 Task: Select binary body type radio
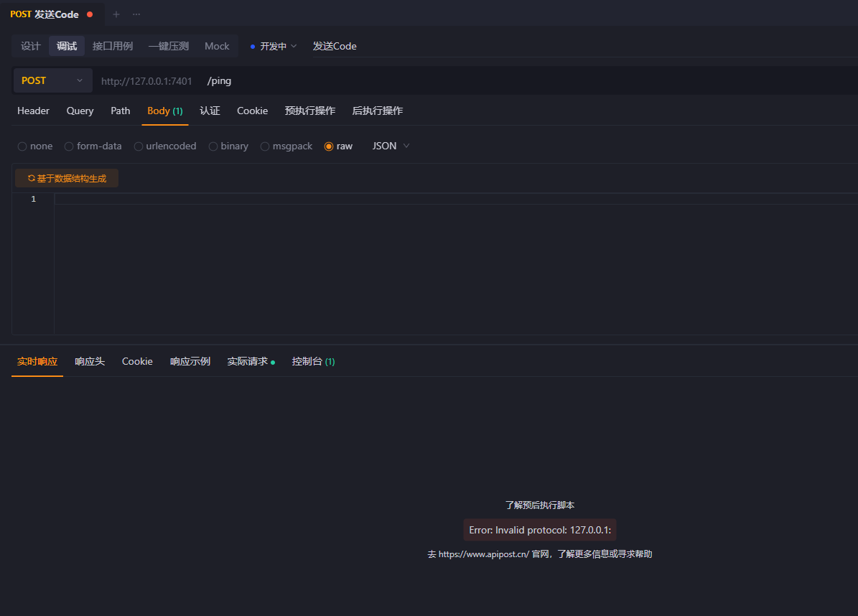[213, 146]
